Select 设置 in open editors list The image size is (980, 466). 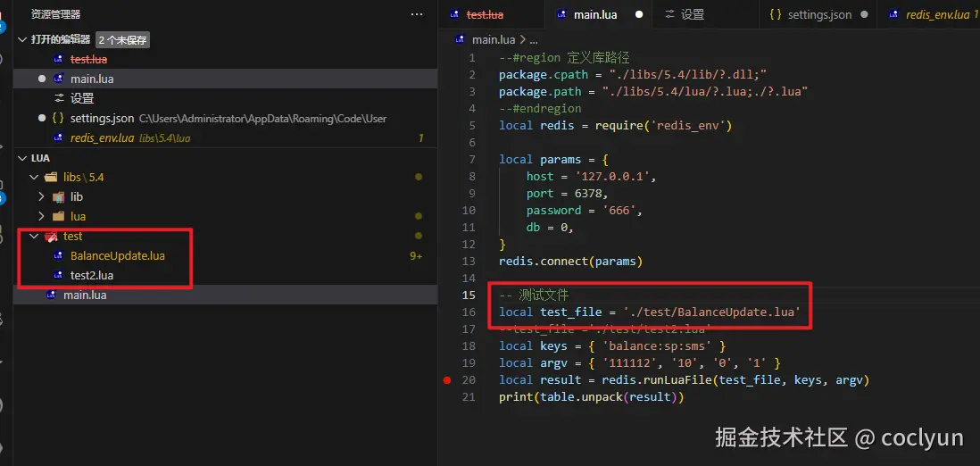tap(82, 99)
